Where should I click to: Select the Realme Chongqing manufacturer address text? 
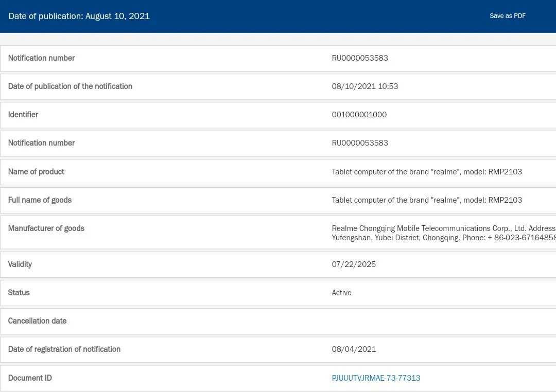(x=444, y=233)
